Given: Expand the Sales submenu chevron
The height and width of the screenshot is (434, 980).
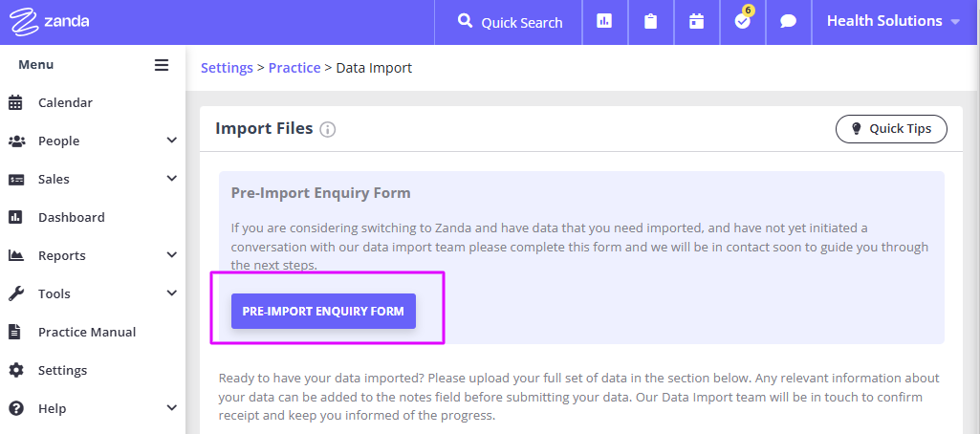Looking at the screenshot, I should click(172, 179).
